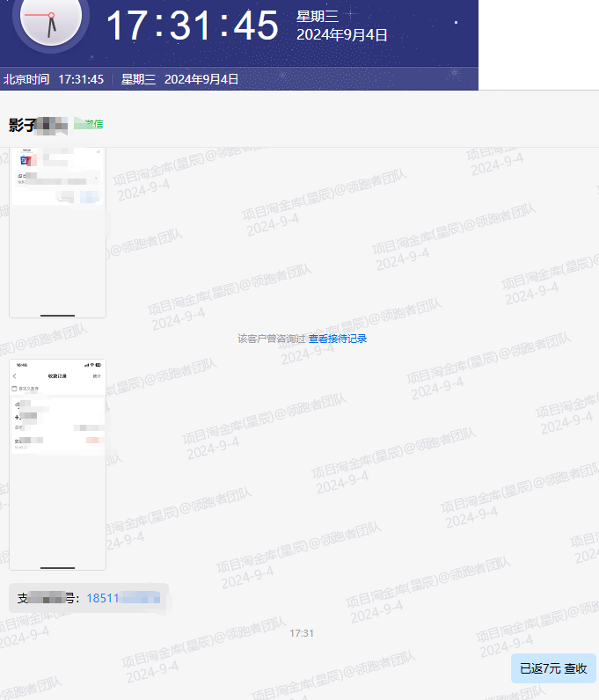
Task: Click the large digital time 17:31:45
Action: [192, 26]
